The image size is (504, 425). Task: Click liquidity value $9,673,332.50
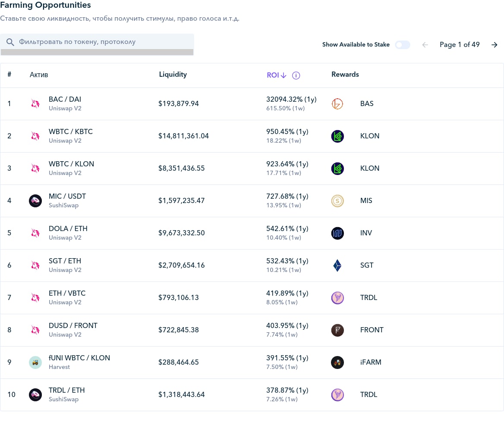point(181,233)
